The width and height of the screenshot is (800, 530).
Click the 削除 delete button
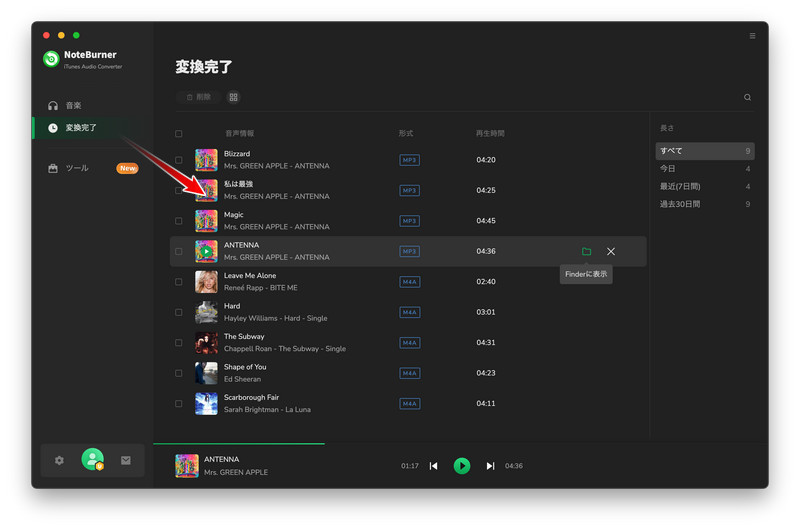click(198, 97)
